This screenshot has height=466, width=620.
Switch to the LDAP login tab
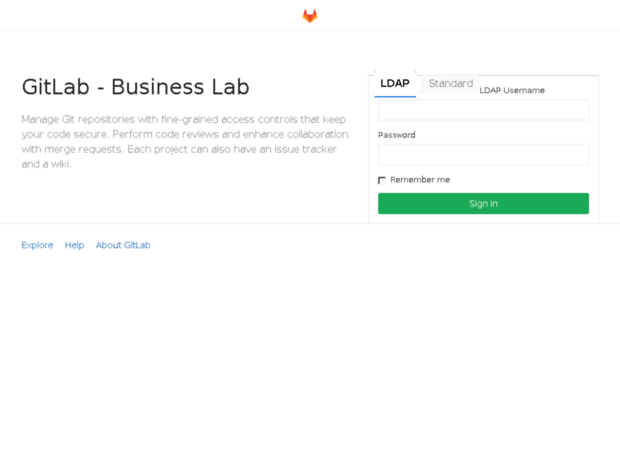[x=395, y=84]
